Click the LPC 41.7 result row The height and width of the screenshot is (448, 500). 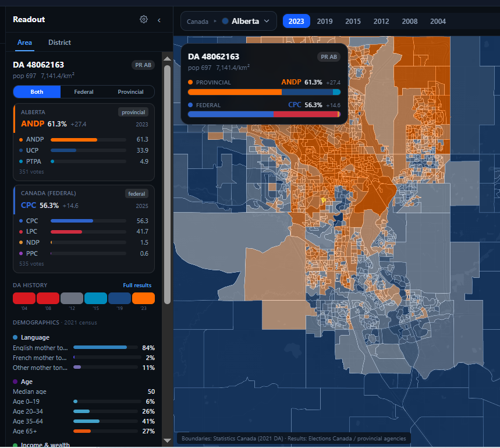click(x=84, y=232)
